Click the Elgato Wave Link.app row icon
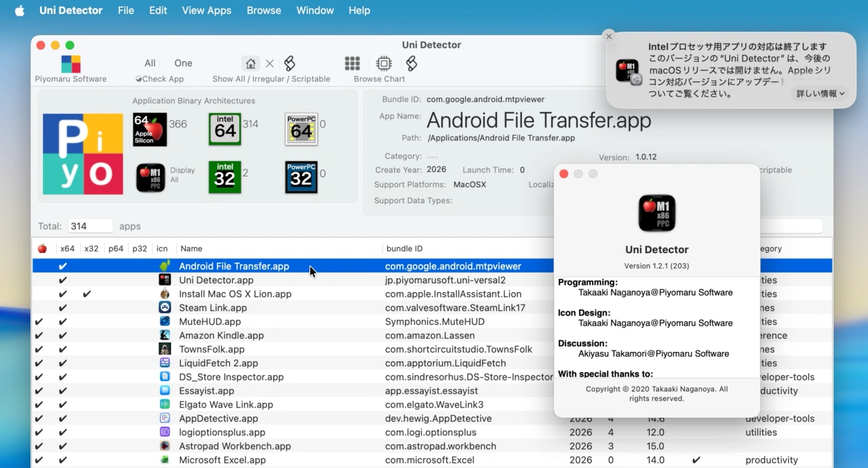 coord(165,405)
